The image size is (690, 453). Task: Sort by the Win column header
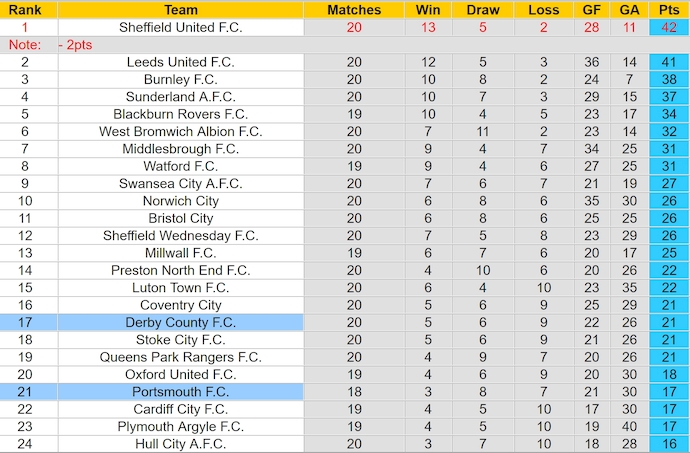click(426, 10)
